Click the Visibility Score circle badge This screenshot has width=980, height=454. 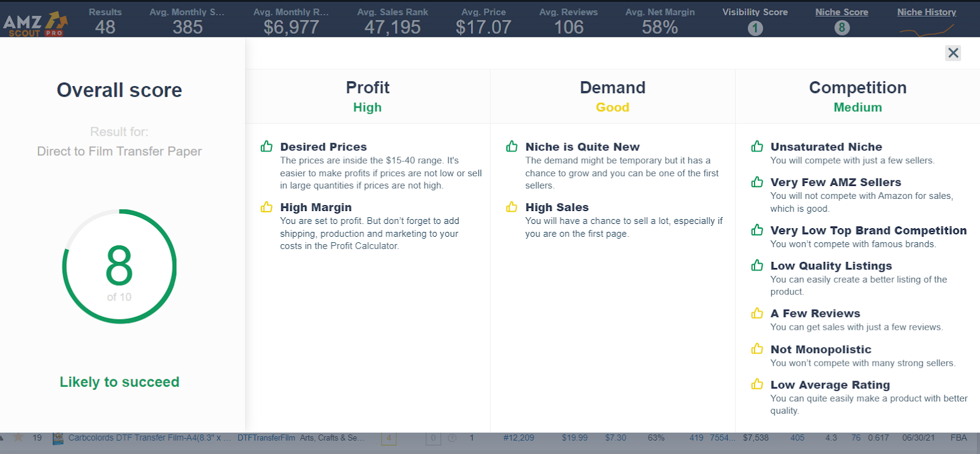(755, 27)
